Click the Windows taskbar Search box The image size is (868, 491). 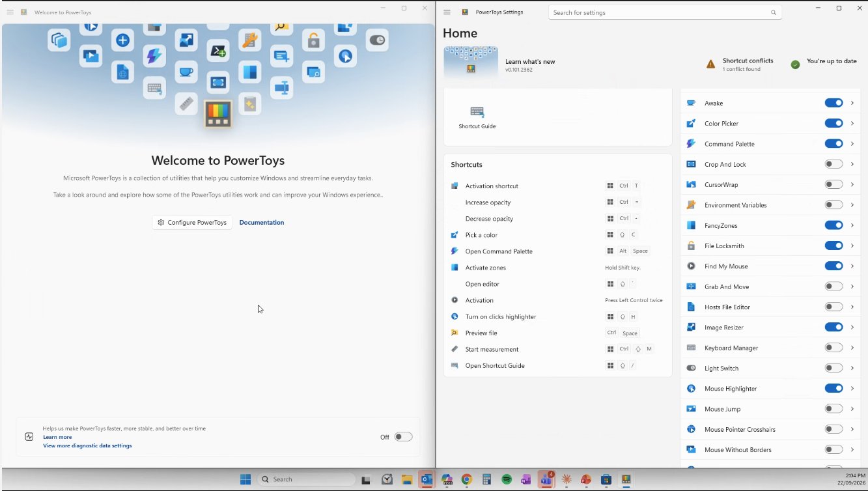pos(307,479)
